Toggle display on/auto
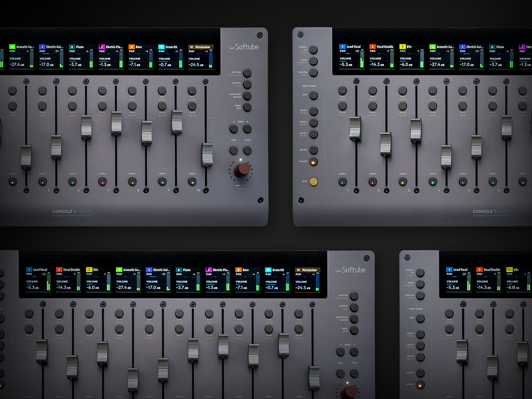This screenshot has height=399, width=532. coord(313,50)
